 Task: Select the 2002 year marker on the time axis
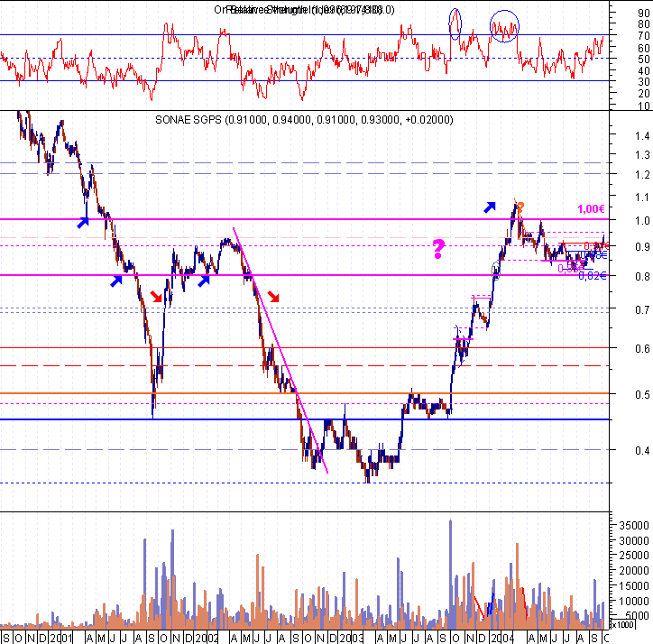207,637
